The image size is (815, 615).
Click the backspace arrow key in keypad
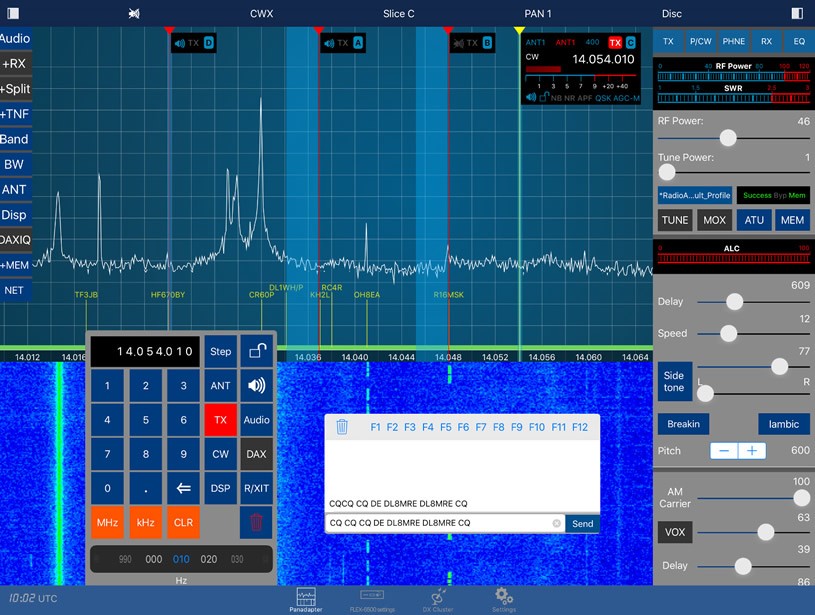click(x=183, y=488)
